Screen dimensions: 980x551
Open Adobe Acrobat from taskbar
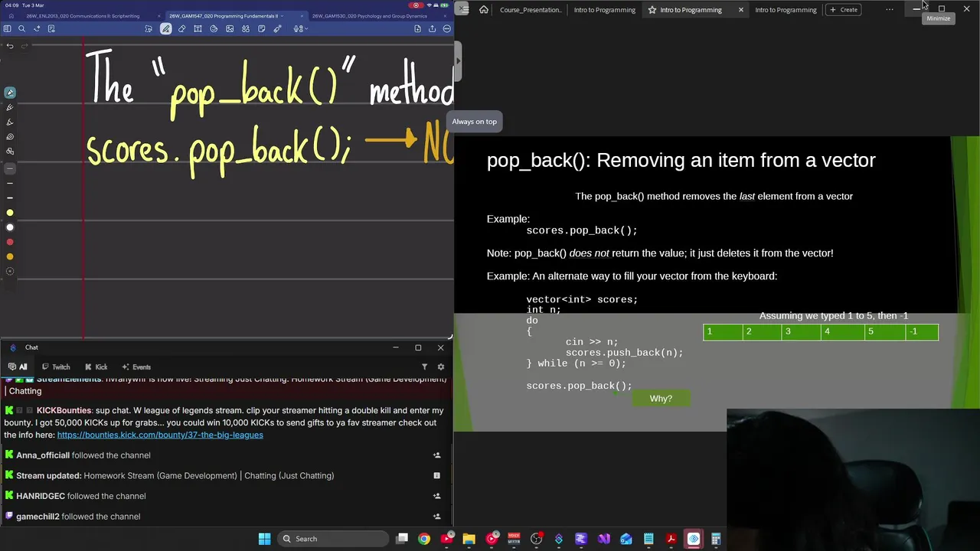[x=671, y=539]
